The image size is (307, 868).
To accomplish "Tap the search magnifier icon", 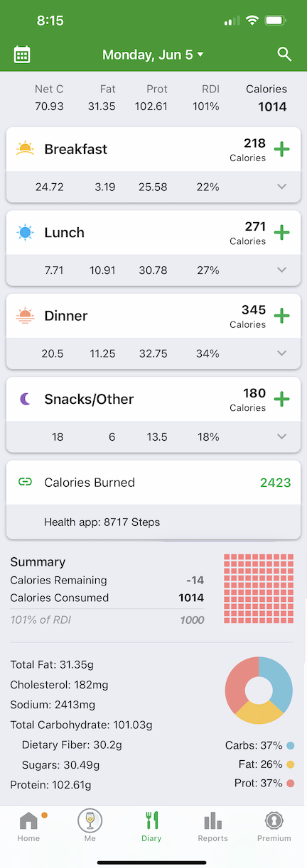I will click(x=284, y=54).
